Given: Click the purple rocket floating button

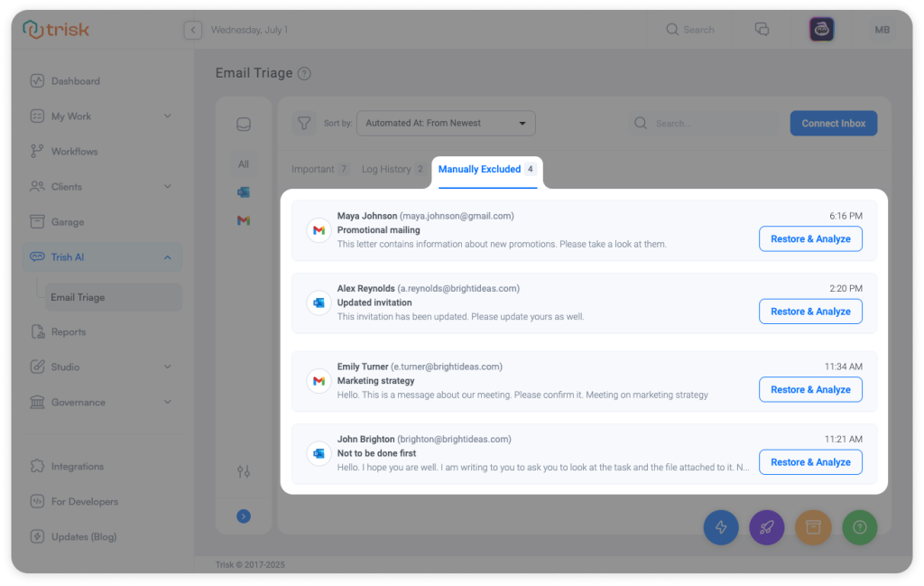Looking at the screenshot, I should tap(767, 527).
